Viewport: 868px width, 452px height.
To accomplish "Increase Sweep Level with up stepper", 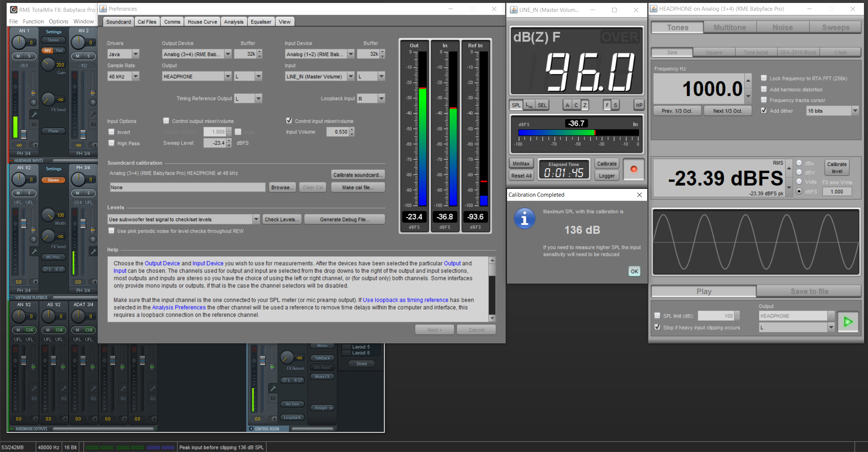I will point(229,140).
